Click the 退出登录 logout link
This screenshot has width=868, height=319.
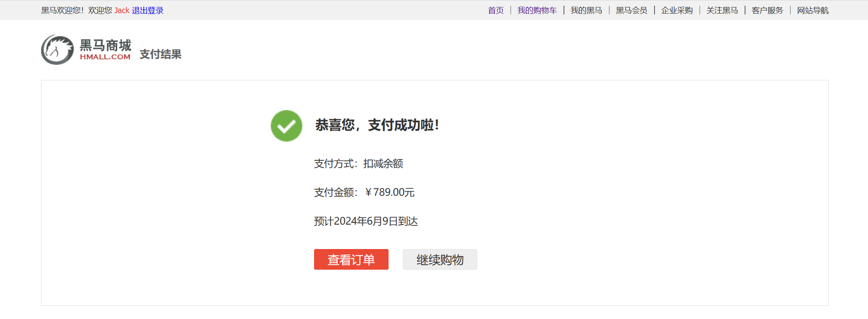147,10
